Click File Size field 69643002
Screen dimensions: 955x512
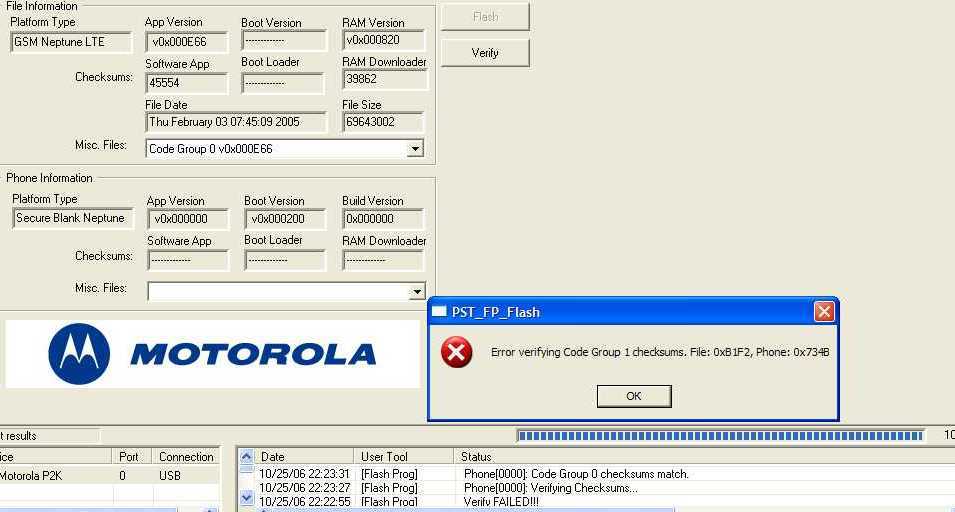pos(384,122)
